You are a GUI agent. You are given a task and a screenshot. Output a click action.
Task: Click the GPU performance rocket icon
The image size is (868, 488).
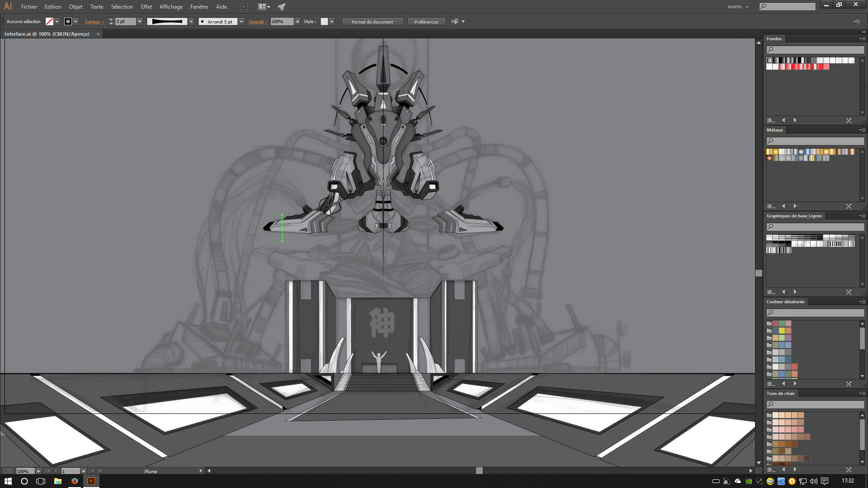point(282,7)
